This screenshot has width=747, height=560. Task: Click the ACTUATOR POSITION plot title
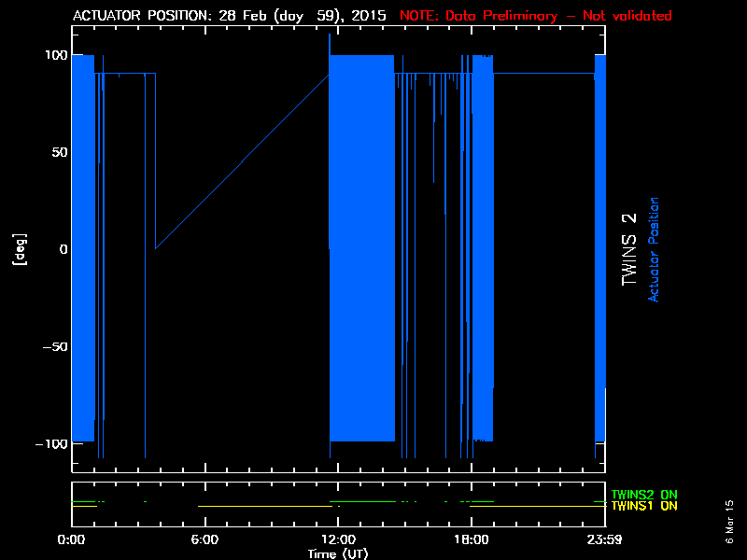(x=229, y=16)
